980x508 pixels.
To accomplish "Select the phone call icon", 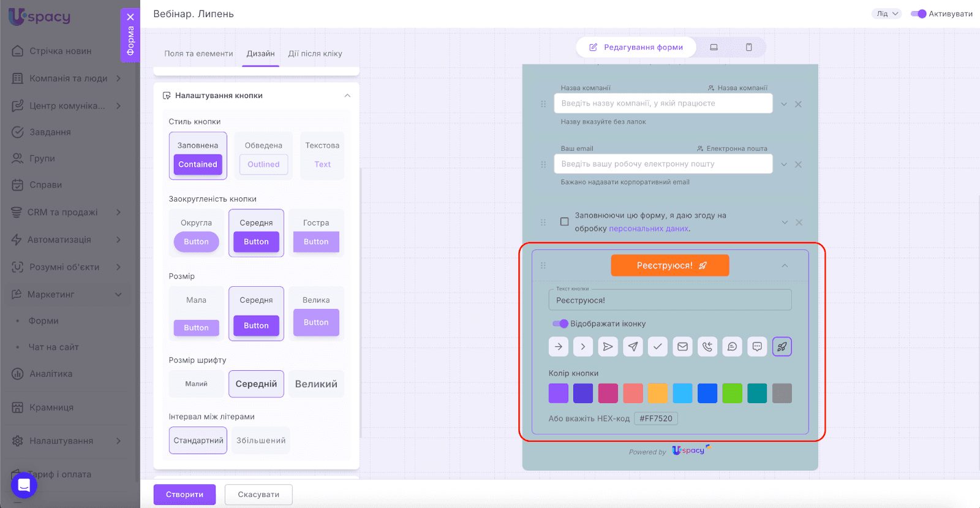I will (x=707, y=347).
